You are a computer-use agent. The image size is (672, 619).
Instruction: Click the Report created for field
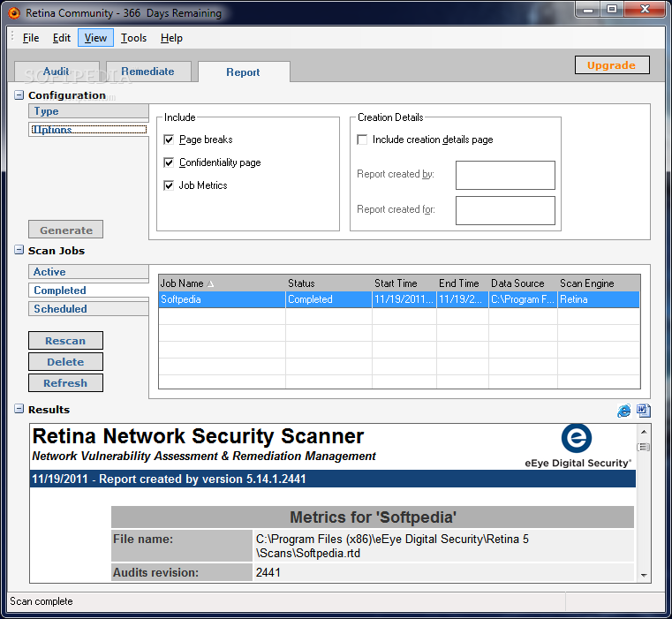pos(505,210)
